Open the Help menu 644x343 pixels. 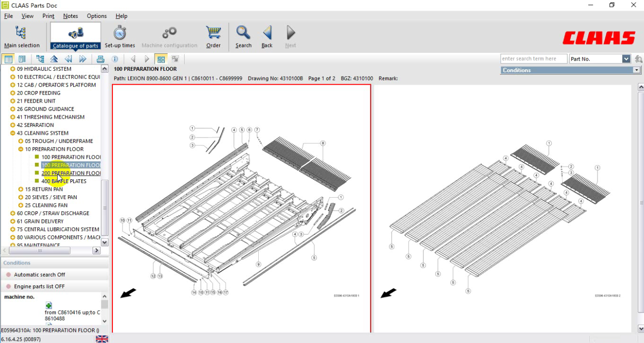tap(122, 16)
